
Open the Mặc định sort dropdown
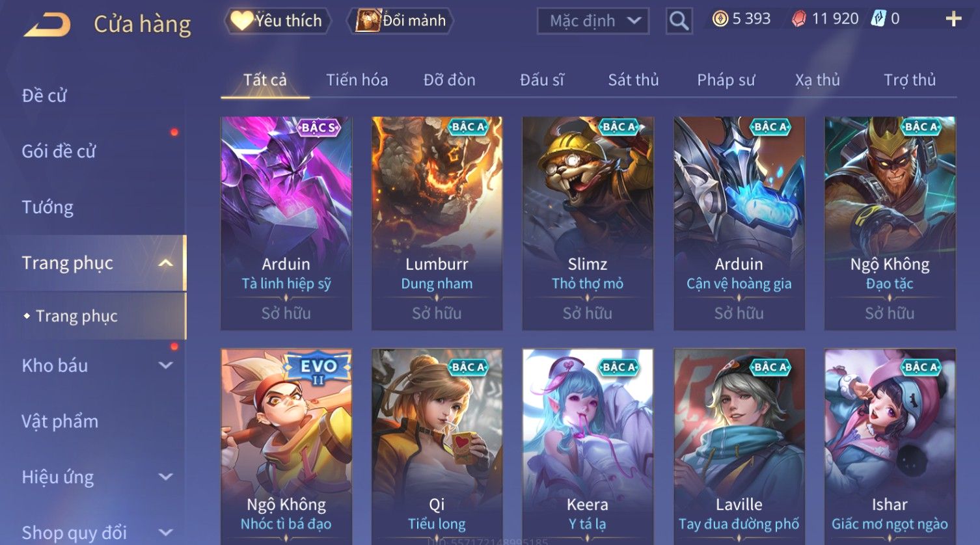click(x=593, y=21)
